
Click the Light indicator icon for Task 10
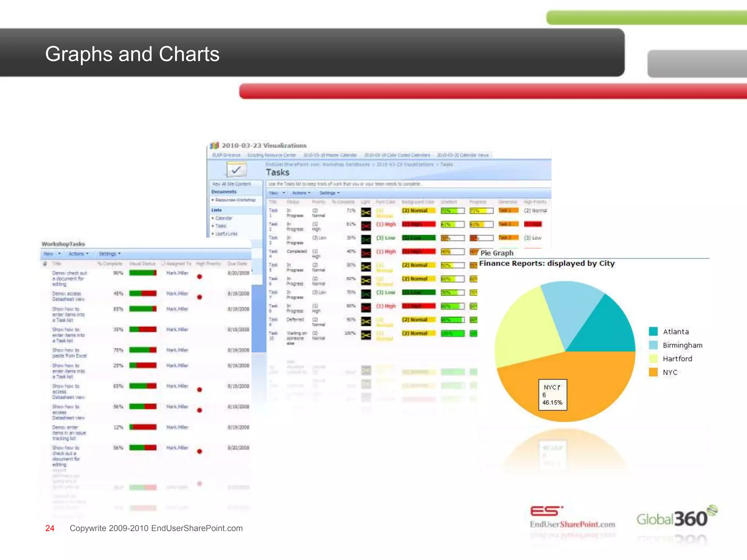[x=366, y=335]
